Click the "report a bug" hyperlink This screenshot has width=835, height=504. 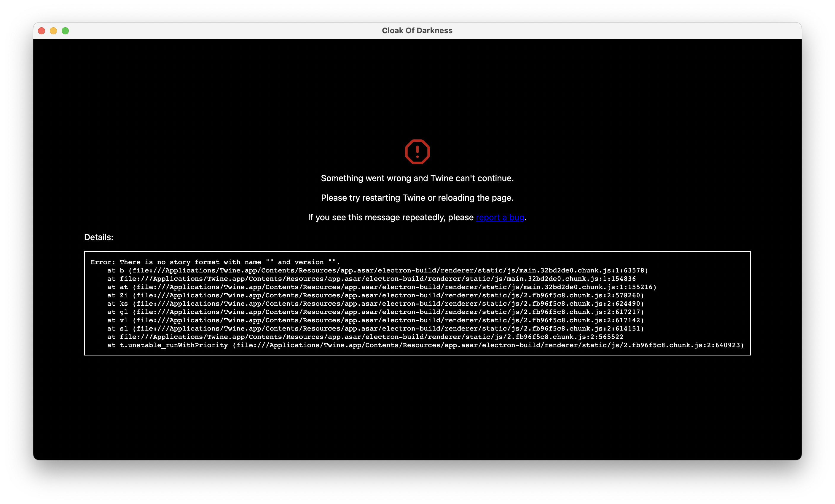coord(500,217)
